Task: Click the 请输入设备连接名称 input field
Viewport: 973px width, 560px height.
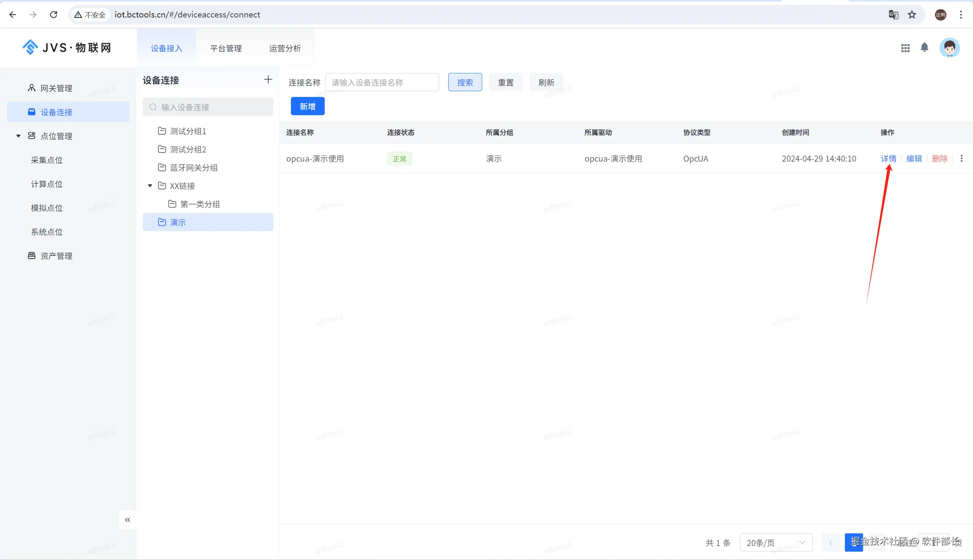Action: point(381,82)
